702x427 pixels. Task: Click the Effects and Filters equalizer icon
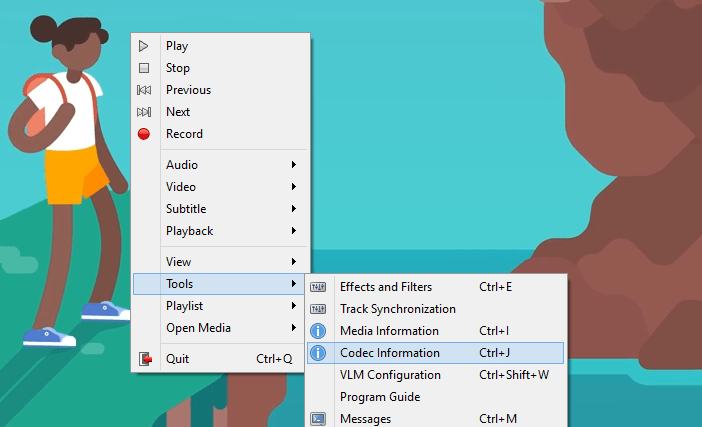click(318, 287)
